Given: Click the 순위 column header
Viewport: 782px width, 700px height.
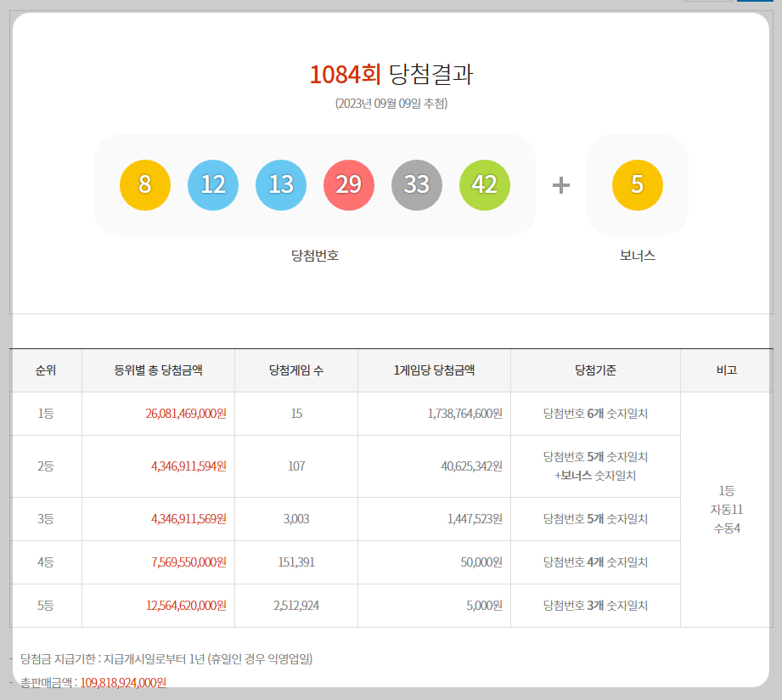Looking at the screenshot, I should [45, 370].
